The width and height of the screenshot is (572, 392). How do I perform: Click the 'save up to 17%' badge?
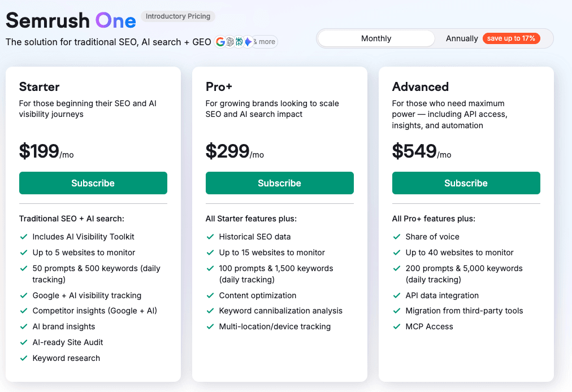click(512, 38)
